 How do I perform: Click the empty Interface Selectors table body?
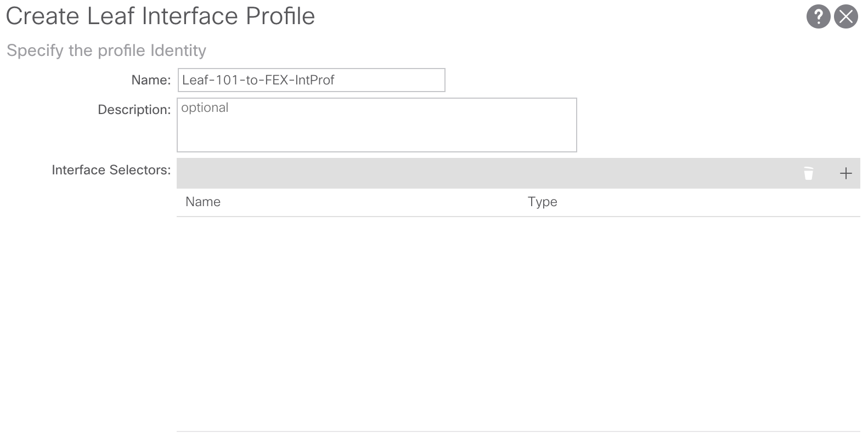tap(518, 323)
